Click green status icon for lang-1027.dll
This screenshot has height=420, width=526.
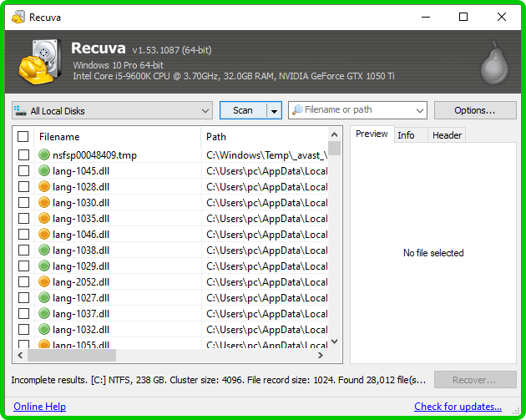coord(44,297)
